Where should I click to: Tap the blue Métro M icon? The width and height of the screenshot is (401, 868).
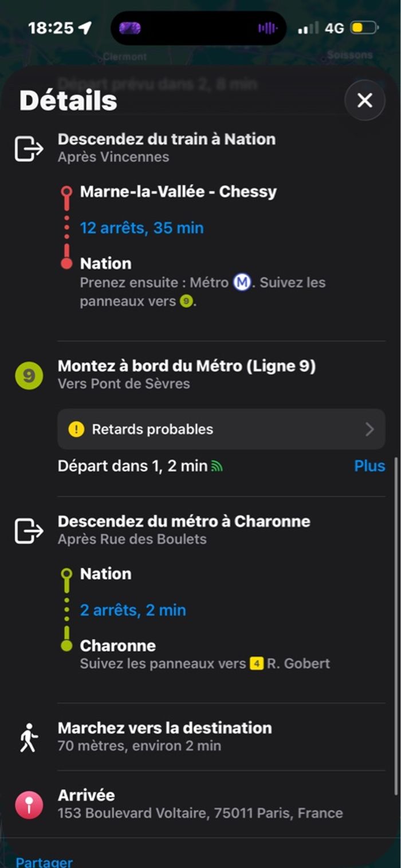click(x=242, y=282)
